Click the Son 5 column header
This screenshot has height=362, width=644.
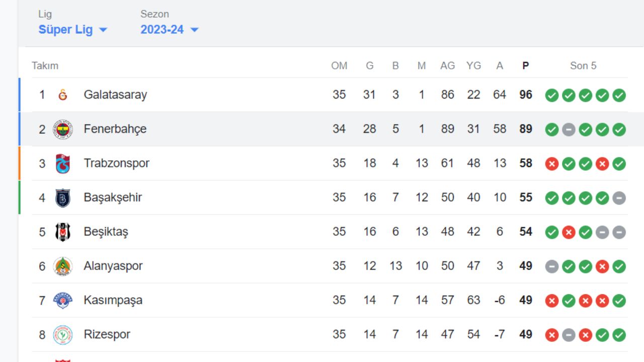point(583,66)
